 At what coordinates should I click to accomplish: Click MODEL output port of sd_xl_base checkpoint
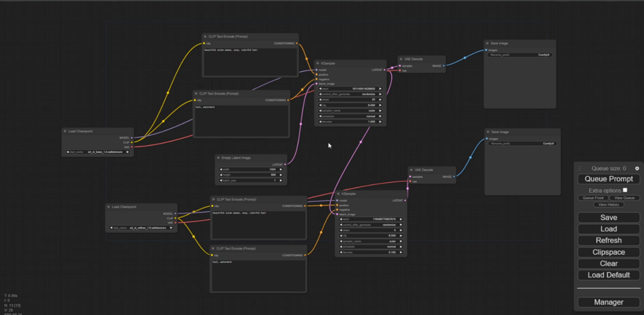[x=131, y=138]
